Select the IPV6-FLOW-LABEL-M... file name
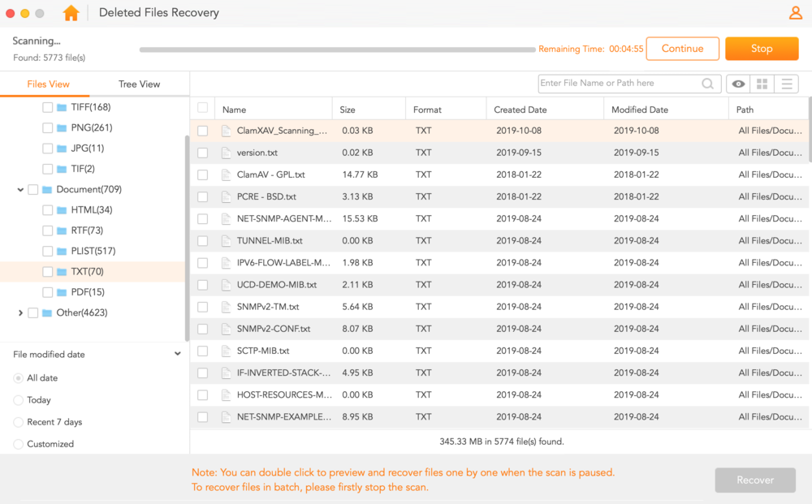812x504 pixels. [283, 263]
